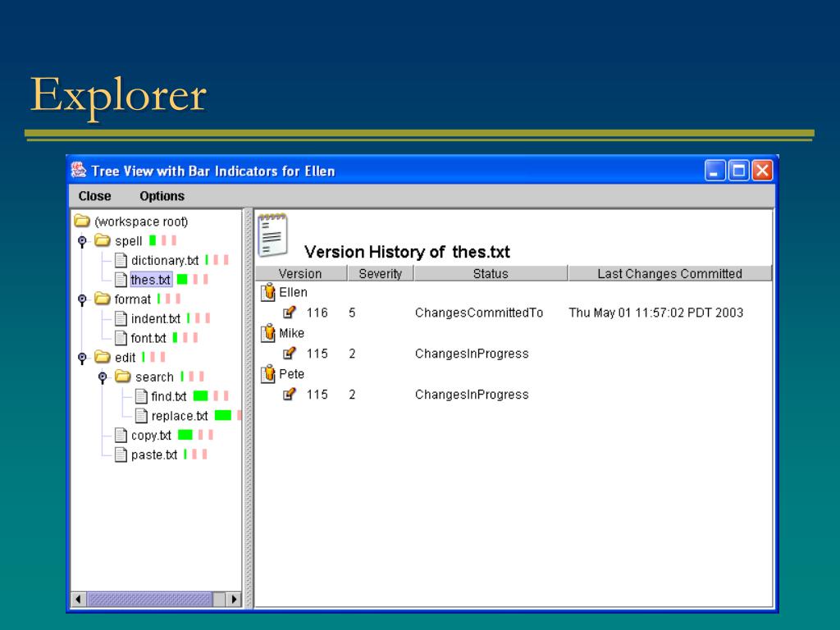Click ChangesInProgress status in Pete's row
The height and width of the screenshot is (630, 840).
pyautogui.click(x=472, y=395)
